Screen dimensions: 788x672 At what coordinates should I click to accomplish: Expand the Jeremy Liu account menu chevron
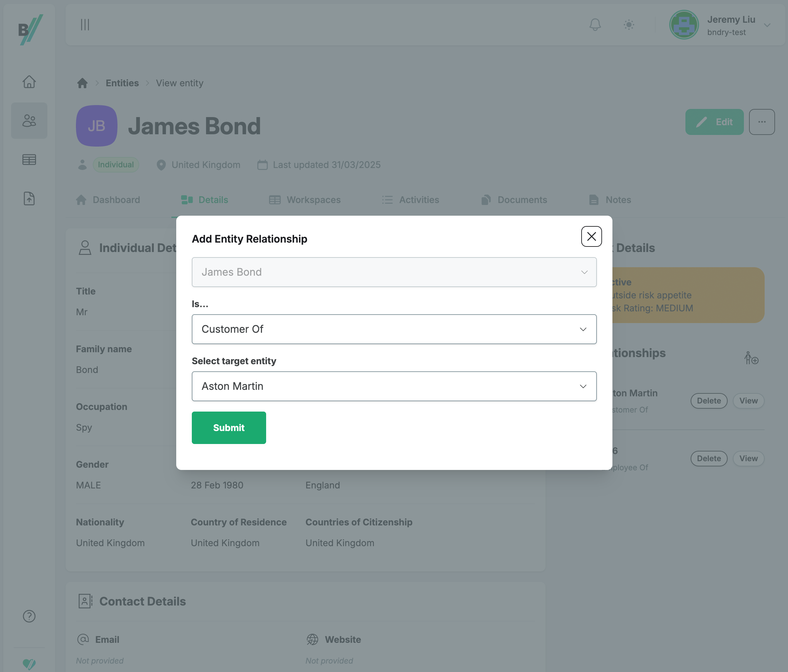[767, 25]
